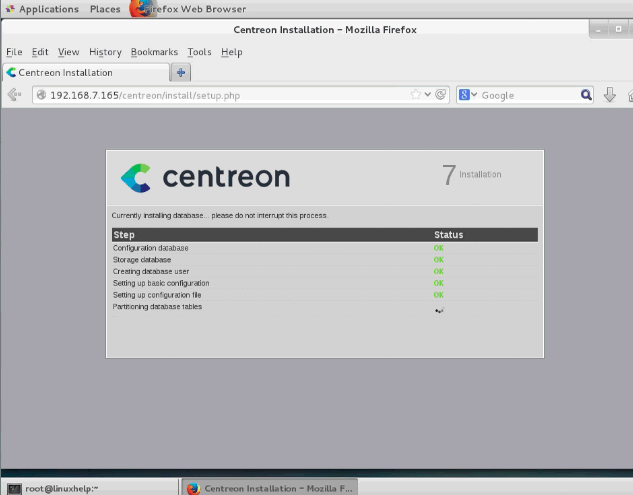
Task: Open the Edit menu
Action: 40,52
